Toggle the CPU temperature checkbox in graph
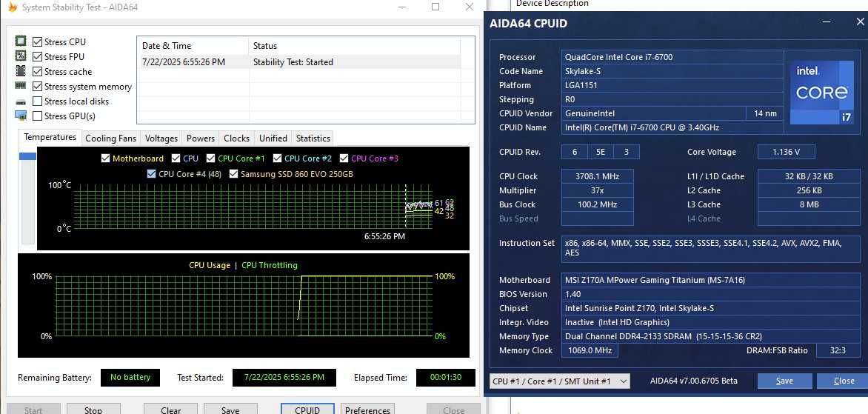Image resolution: width=868 pixels, height=414 pixels. click(x=176, y=158)
